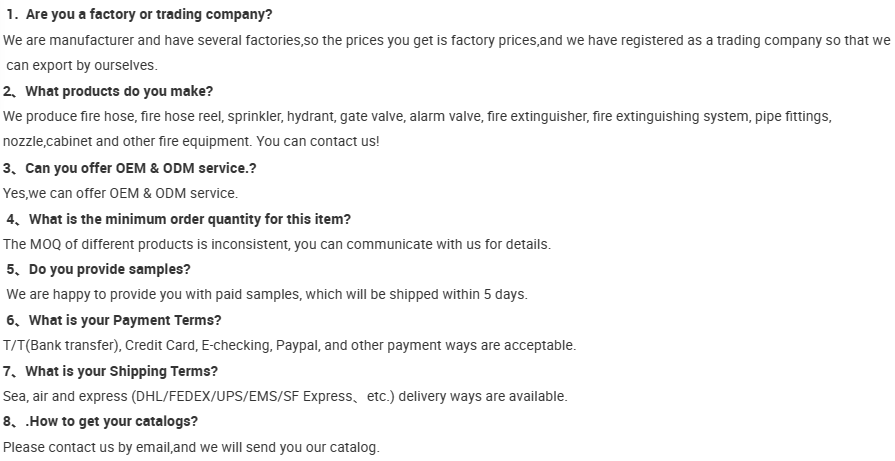
Task: Click the 'DHL/FEDEX/UPS/EMS/SF Express' delivery text
Action: coord(245,397)
